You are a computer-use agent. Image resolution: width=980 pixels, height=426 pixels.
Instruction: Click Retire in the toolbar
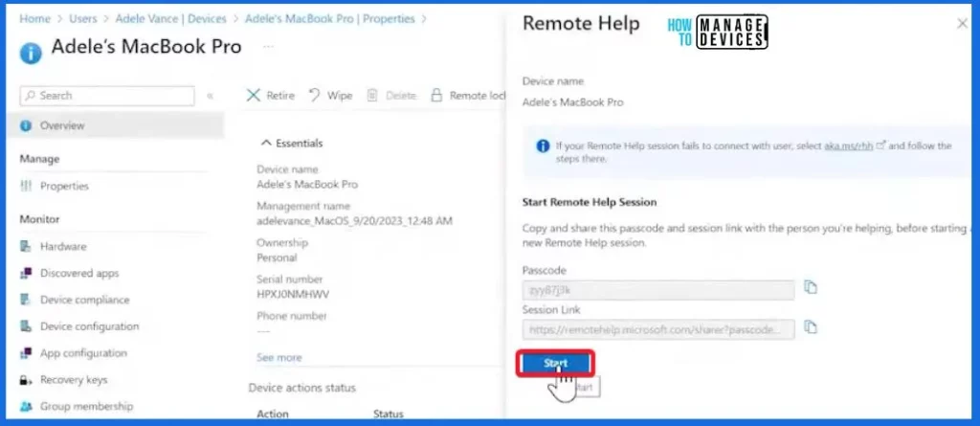(x=271, y=96)
